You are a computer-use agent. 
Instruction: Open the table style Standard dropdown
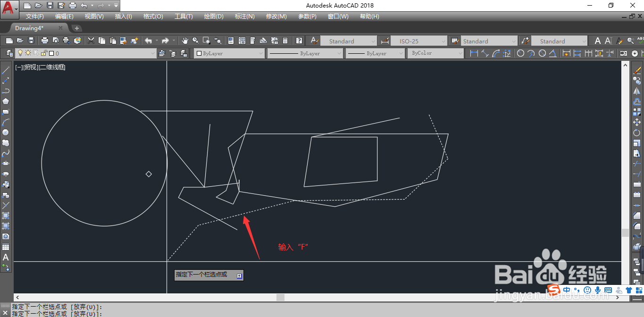coord(489,41)
